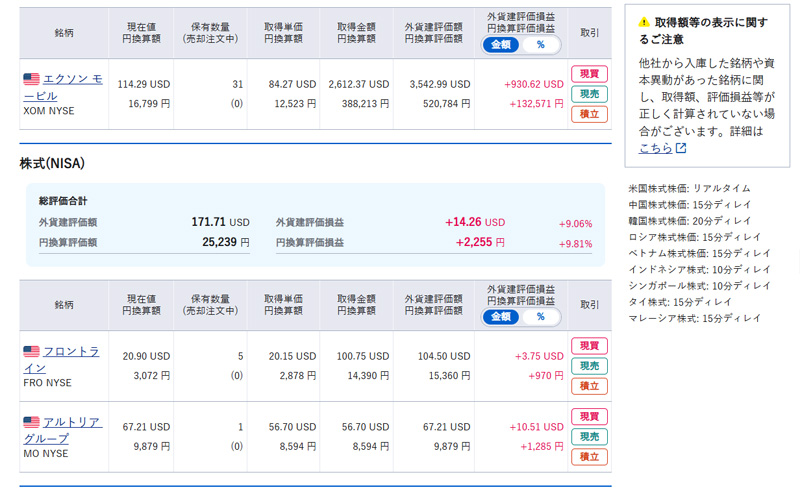The height and width of the screenshot is (492, 800).
Task: Click the 総評価合計 label
Action: pyautogui.click(x=63, y=201)
